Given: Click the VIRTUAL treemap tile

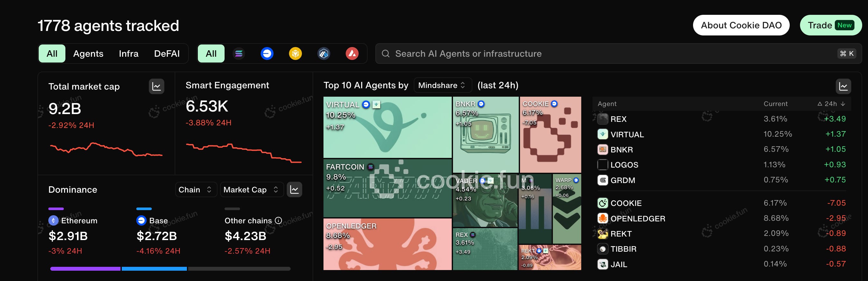Looking at the screenshot, I should tap(388, 127).
